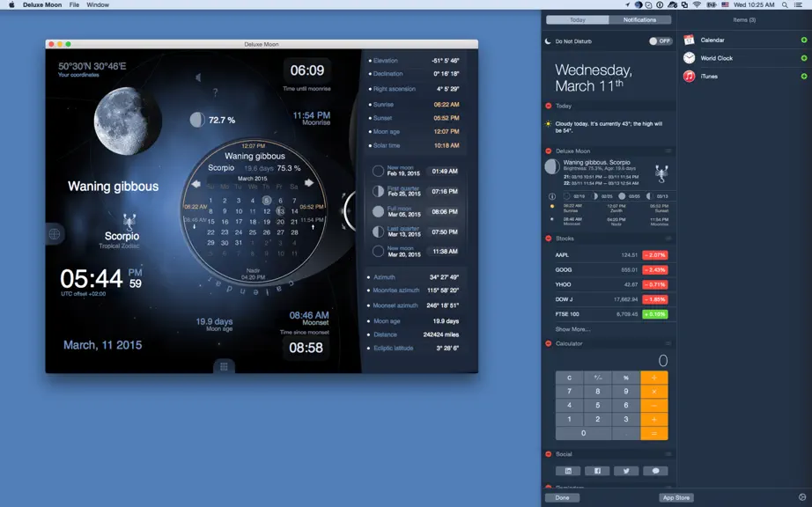
Task: Click the question mark help icon
Action: [x=215, y=92]
